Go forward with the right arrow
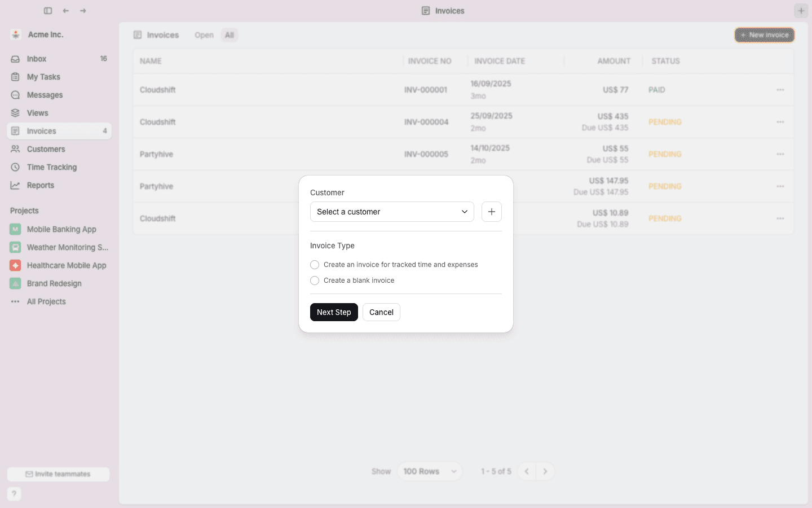 83,11
